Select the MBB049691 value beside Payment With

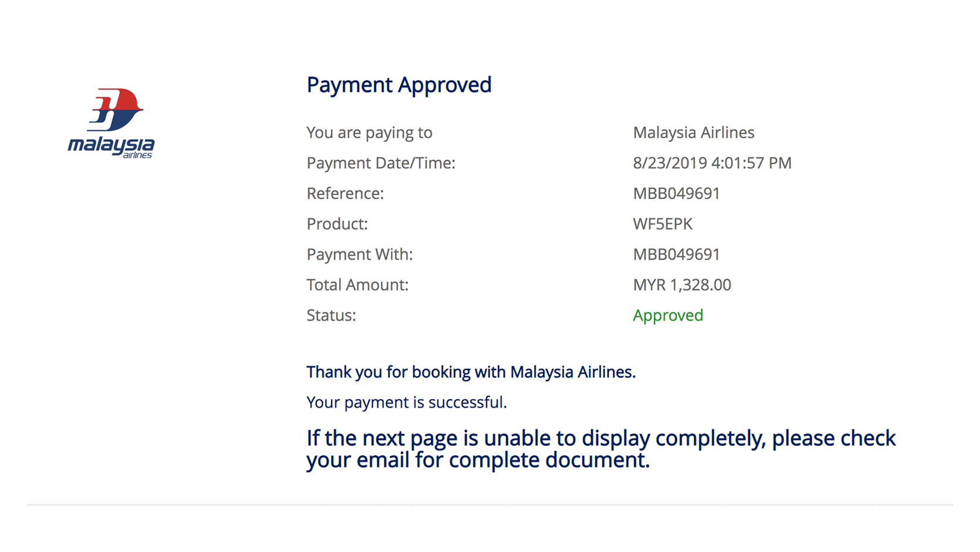pyautogui.click(x=676, y=255)
